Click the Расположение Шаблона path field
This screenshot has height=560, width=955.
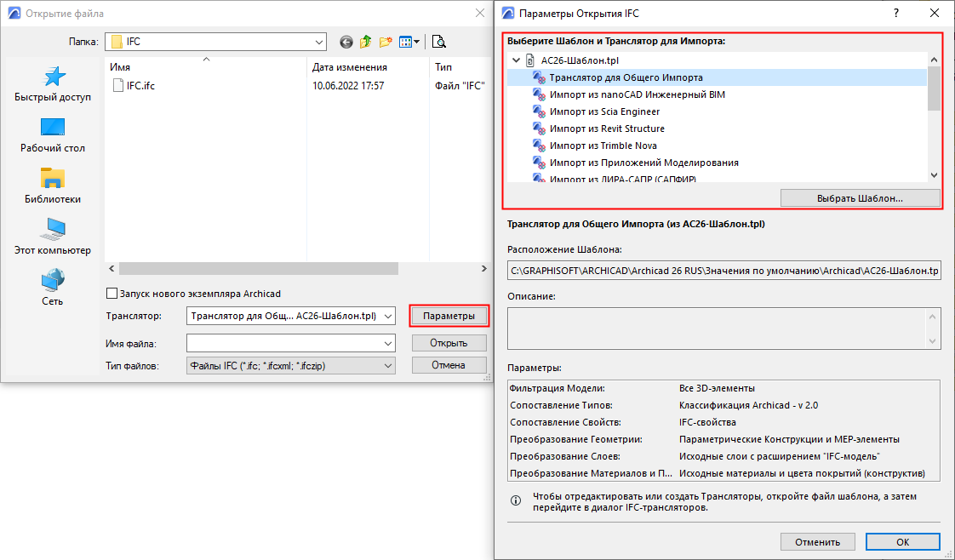coord(723,271)
